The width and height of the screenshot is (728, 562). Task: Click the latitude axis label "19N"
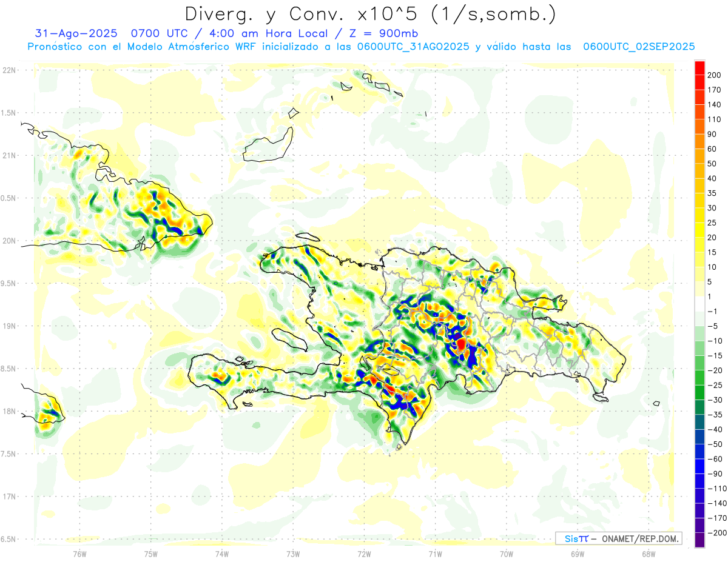pos(9,326)
